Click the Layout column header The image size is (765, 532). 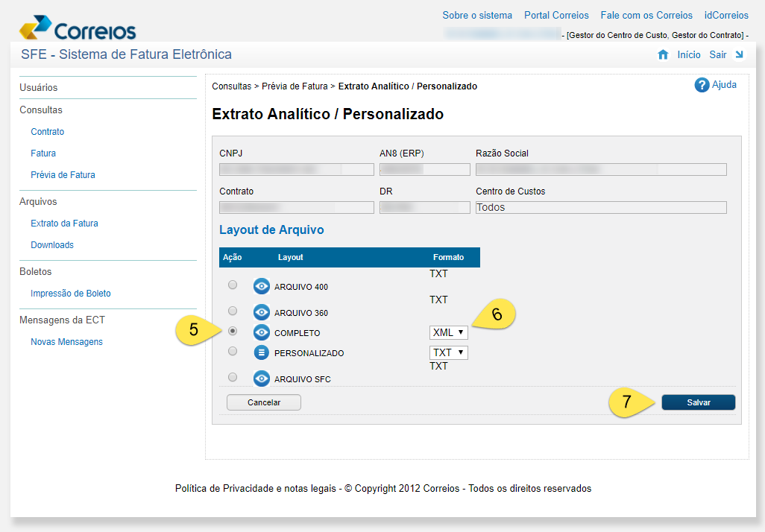point(290,257)
